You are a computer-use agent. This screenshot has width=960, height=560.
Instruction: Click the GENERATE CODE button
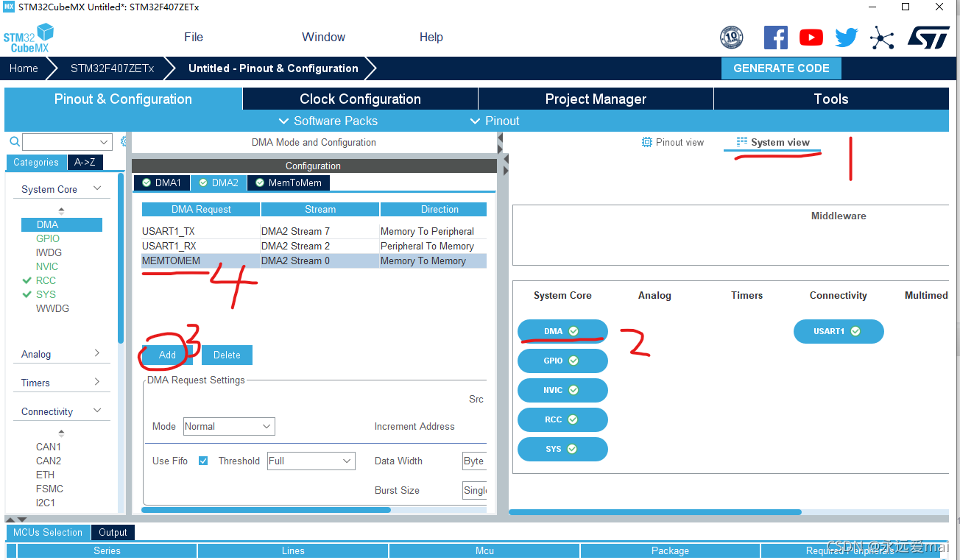781,68
